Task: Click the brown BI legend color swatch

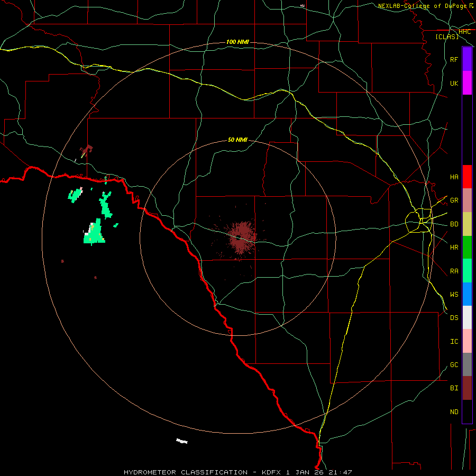Action: (x=467, y=388)
